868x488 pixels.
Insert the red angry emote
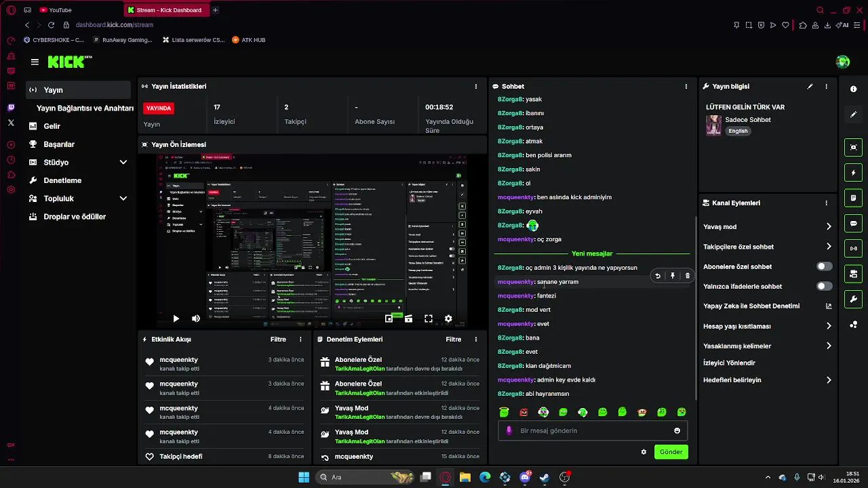click(x=524, y=412)
